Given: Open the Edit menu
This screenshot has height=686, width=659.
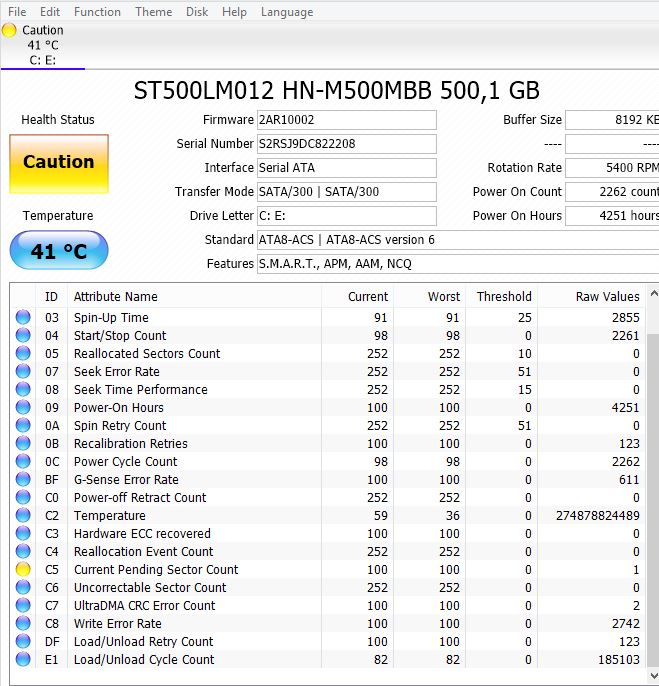Looking at the screenshot, I should point(50,12).
